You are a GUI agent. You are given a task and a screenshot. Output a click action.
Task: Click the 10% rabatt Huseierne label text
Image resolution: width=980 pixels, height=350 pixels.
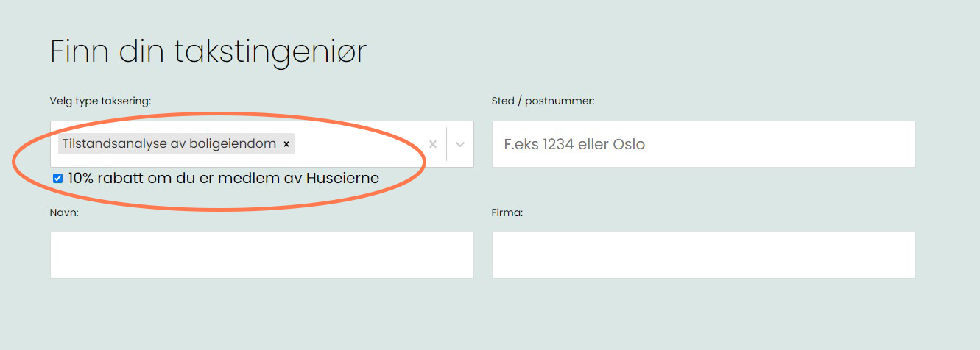point(223,178)
